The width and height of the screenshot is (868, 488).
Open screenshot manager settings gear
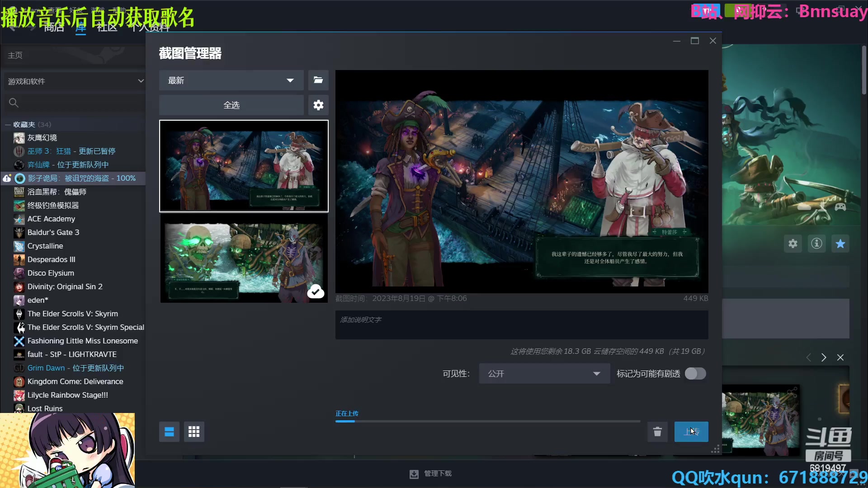click(318, 105)
